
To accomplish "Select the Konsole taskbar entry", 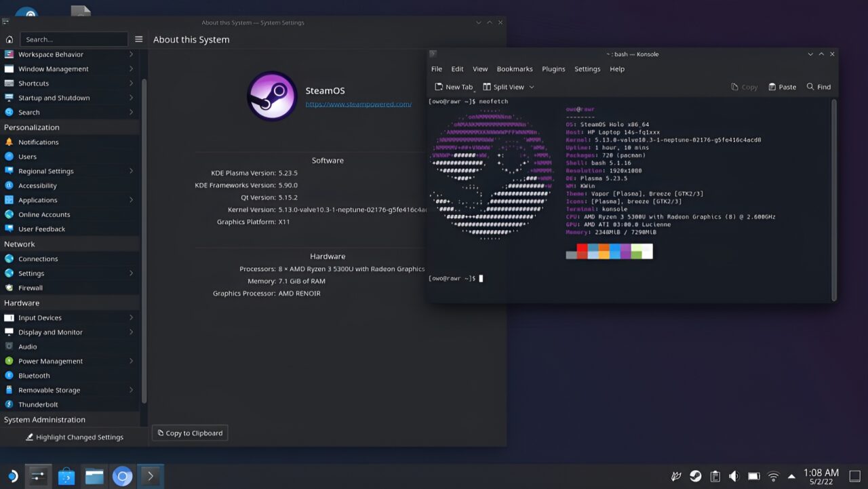I will (150, 476).
